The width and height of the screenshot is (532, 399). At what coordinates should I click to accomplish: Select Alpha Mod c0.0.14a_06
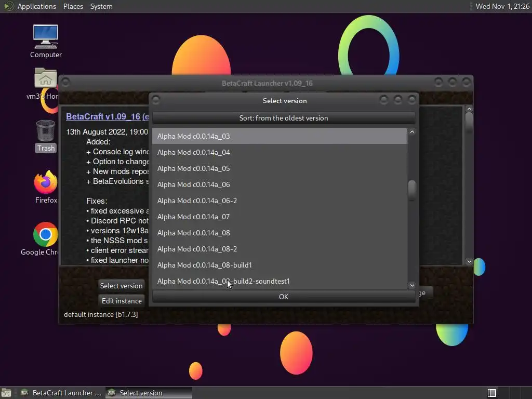[280, 184]
